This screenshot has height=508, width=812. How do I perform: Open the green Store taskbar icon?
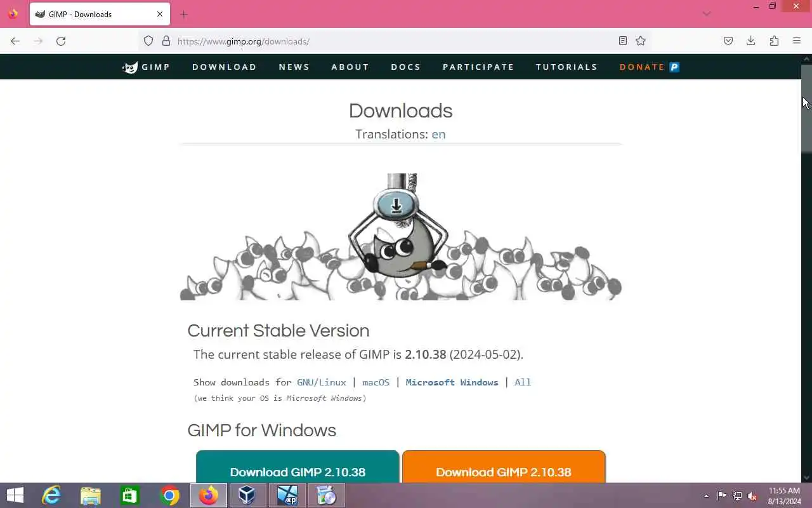pyautogui.click(x=130, y=495)
